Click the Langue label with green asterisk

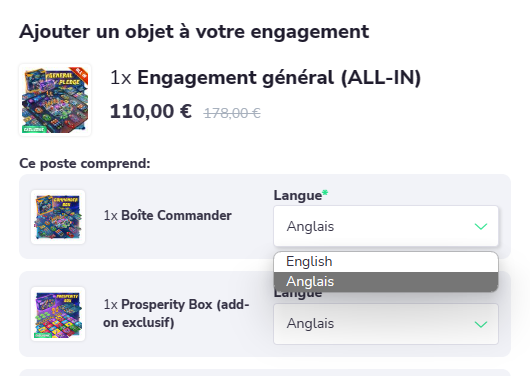point(301,195)
